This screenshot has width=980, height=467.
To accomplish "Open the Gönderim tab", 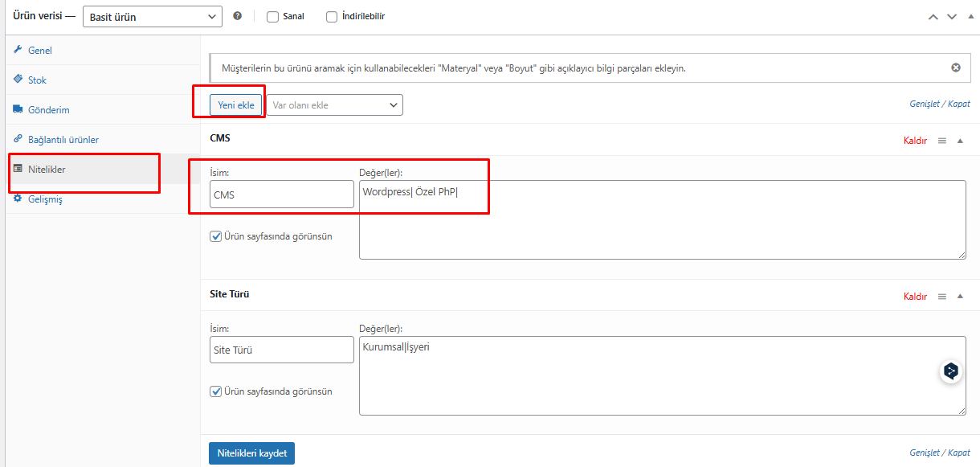I will tap(48, 110).
